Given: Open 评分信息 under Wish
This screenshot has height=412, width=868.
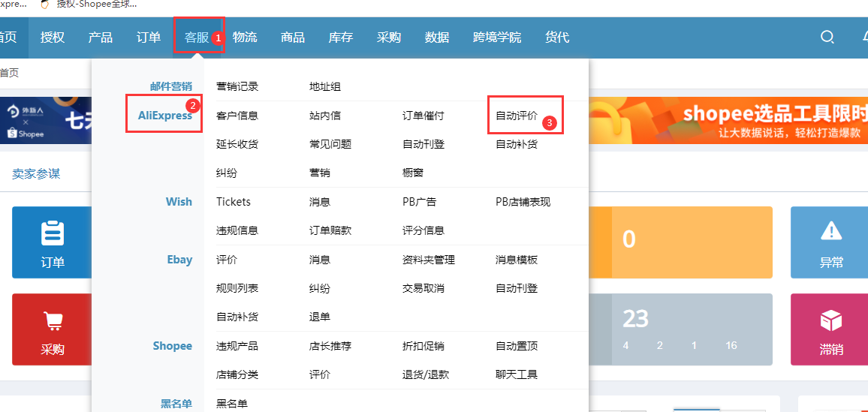Looking at the screenshot, I should [423, 230].
